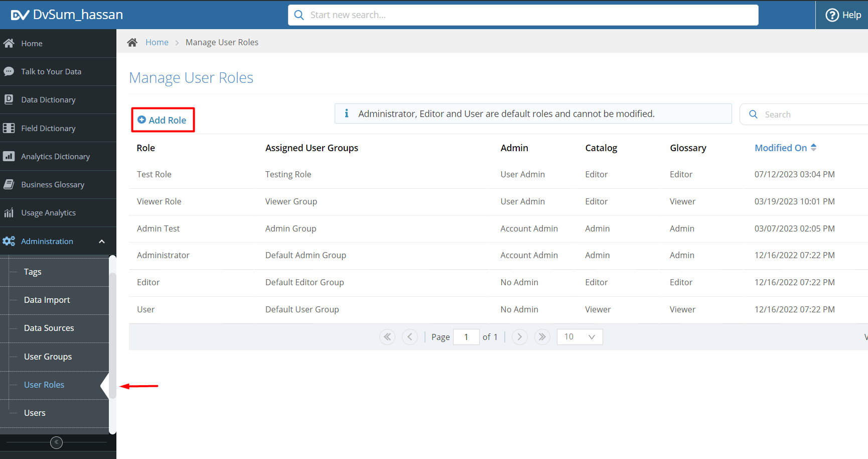Click the Usage Analytics bar icon
868x459 pixels.
tap(9, 212)
